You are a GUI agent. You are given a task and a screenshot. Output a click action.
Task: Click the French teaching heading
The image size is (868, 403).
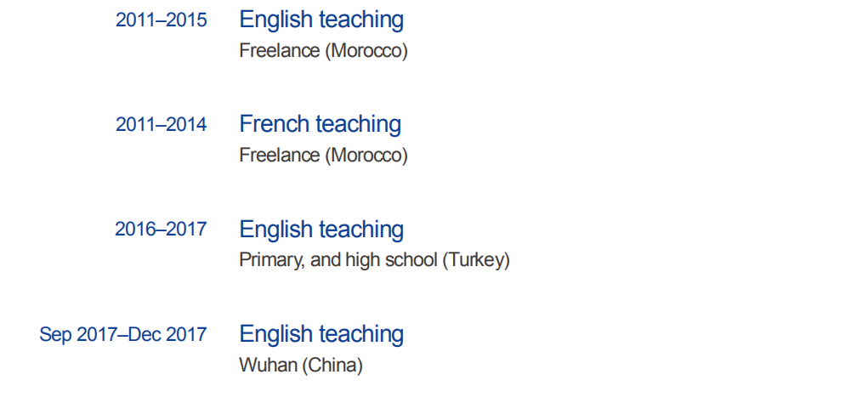tap(320, 124)
